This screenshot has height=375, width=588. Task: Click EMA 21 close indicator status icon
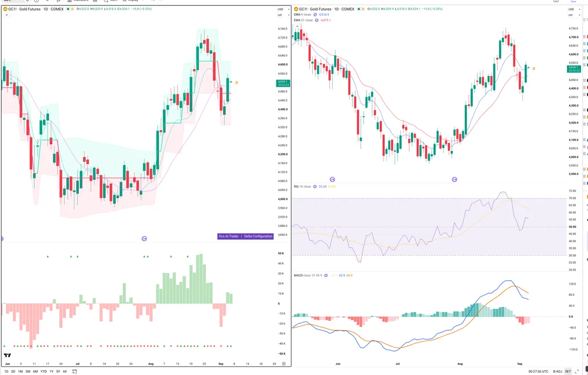[317, 20]
